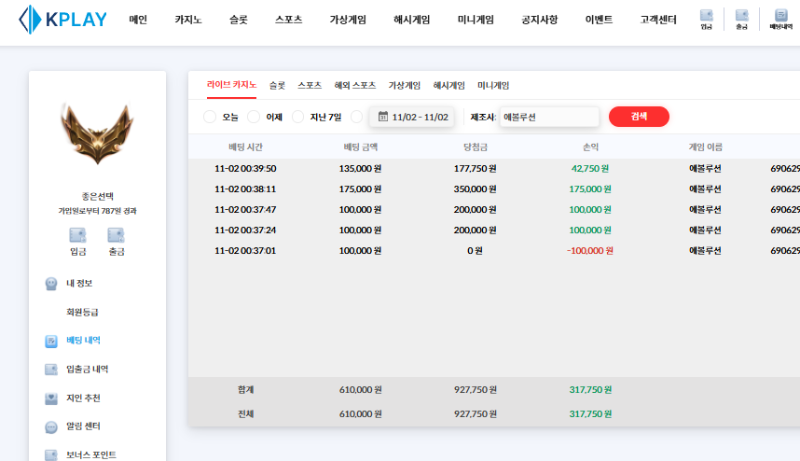Open 미니게임 in the top menu

[476, 19]
